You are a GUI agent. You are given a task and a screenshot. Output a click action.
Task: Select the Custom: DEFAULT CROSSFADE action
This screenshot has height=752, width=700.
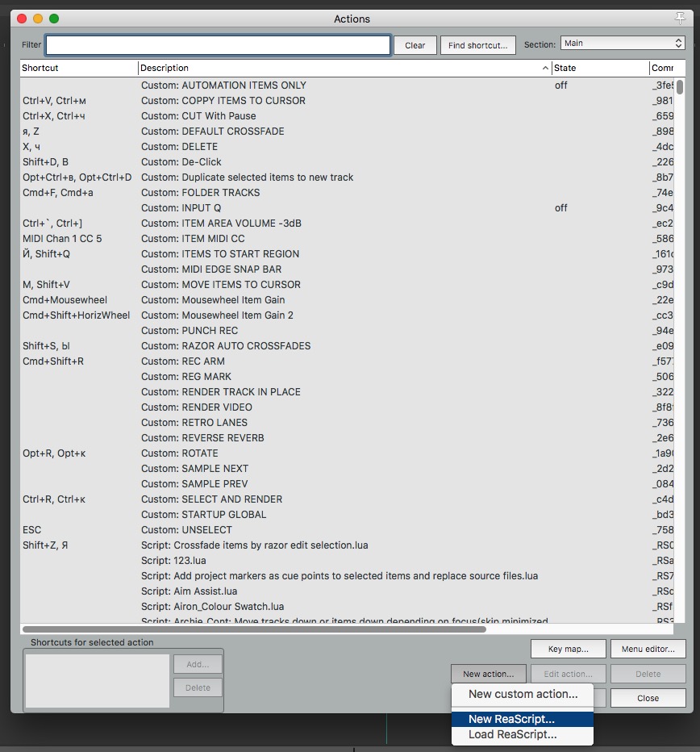point(347,132)
